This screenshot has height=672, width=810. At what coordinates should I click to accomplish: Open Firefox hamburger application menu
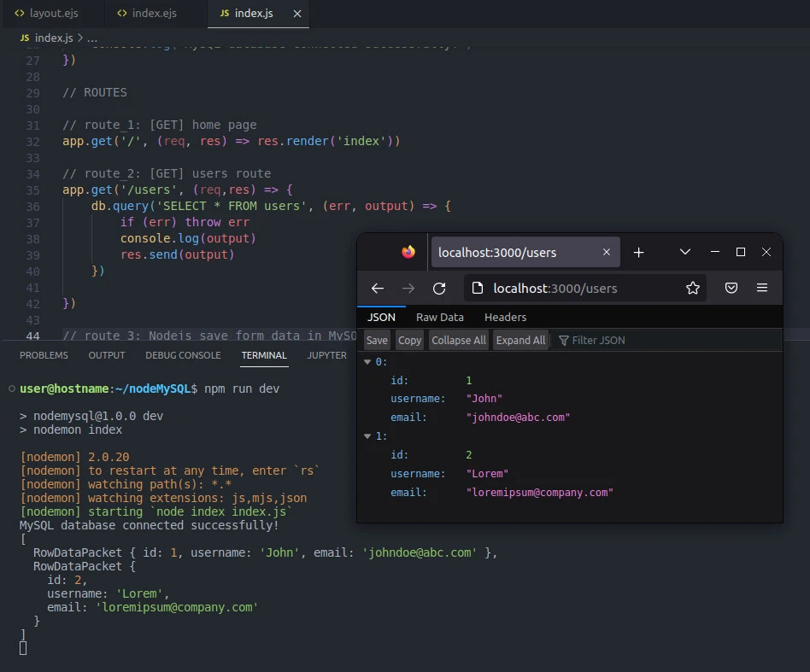pos(762,289)
